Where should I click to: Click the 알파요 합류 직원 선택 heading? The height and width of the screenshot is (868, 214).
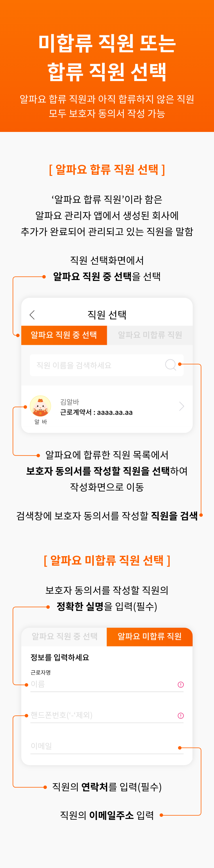coord(107,169)
